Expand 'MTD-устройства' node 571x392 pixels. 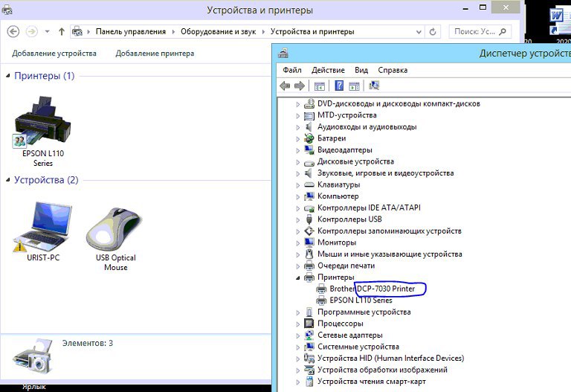[x=298, y=116]
